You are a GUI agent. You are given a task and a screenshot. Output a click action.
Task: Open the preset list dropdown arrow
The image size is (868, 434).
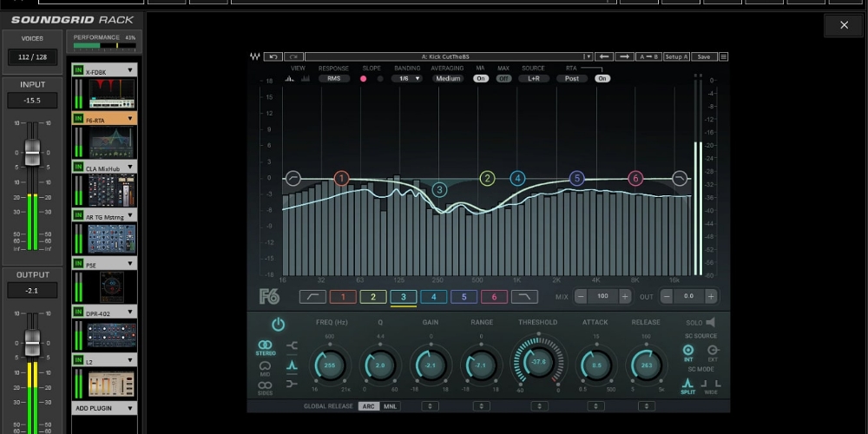pos(588,56)
